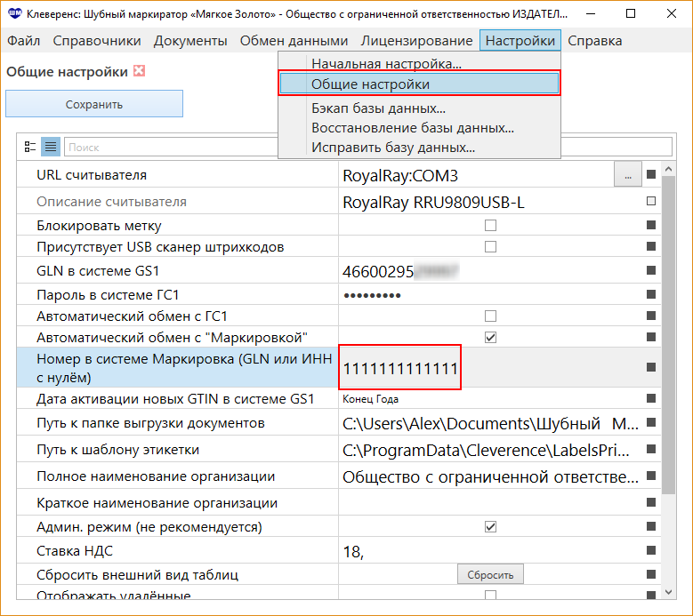Screen dimensions: 693x616
Task: Select the Путь к шаблону этикетки value
Action: (490, 450)
